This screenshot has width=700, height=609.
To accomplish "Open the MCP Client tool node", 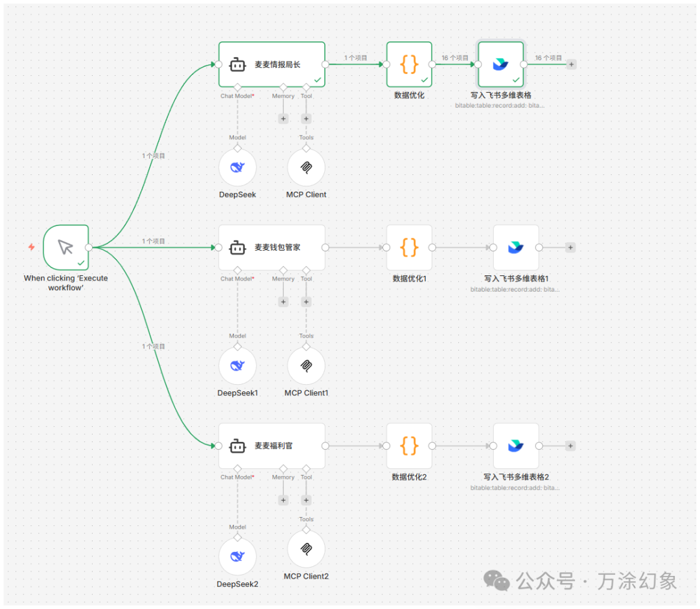I will pos(305,167).
